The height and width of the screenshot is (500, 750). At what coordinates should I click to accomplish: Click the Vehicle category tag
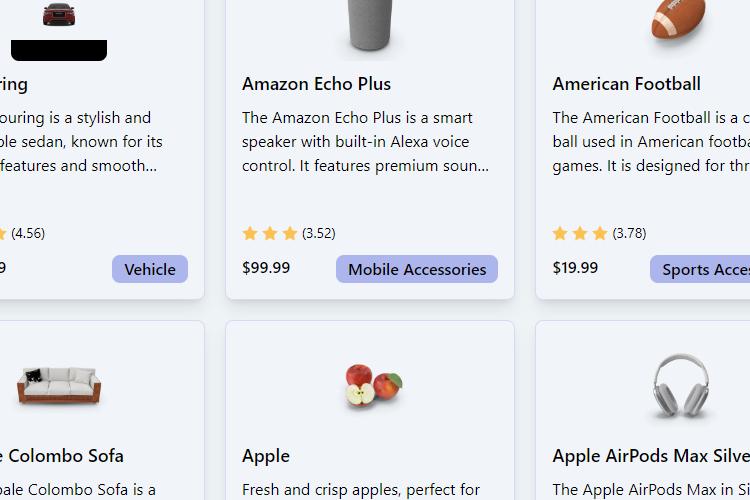[150, 269]
